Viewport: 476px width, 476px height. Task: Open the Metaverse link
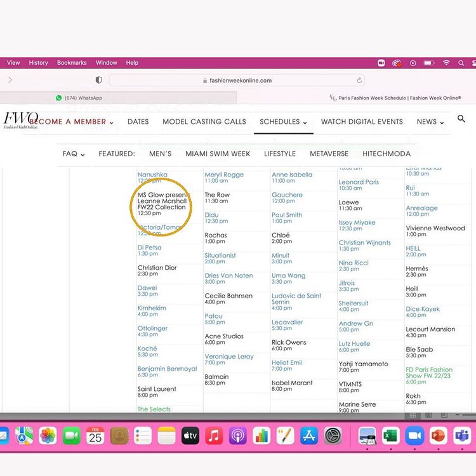coord(329,154)
